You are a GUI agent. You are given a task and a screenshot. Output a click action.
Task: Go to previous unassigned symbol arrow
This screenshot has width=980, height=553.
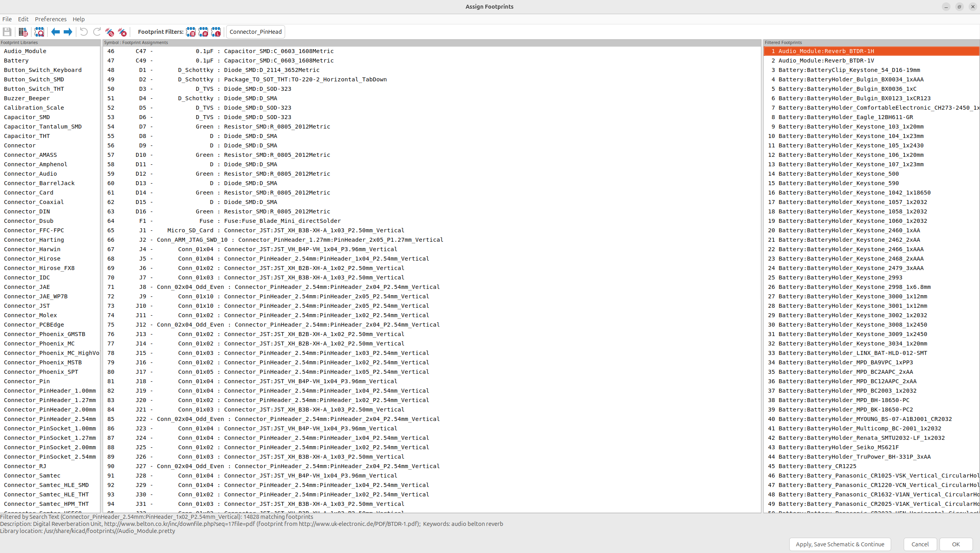click(x=55, y=32)
